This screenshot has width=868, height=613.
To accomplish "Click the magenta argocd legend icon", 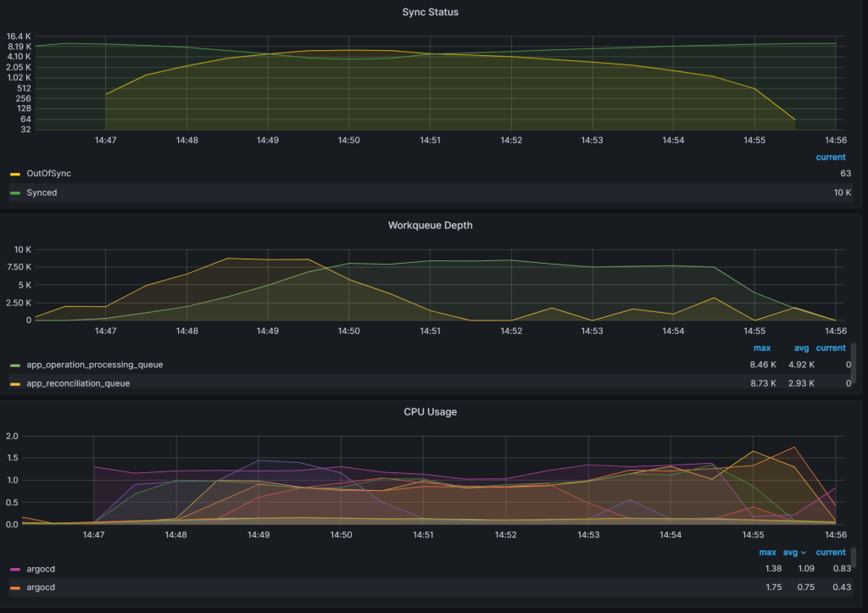I will click(x=15, y=569).
